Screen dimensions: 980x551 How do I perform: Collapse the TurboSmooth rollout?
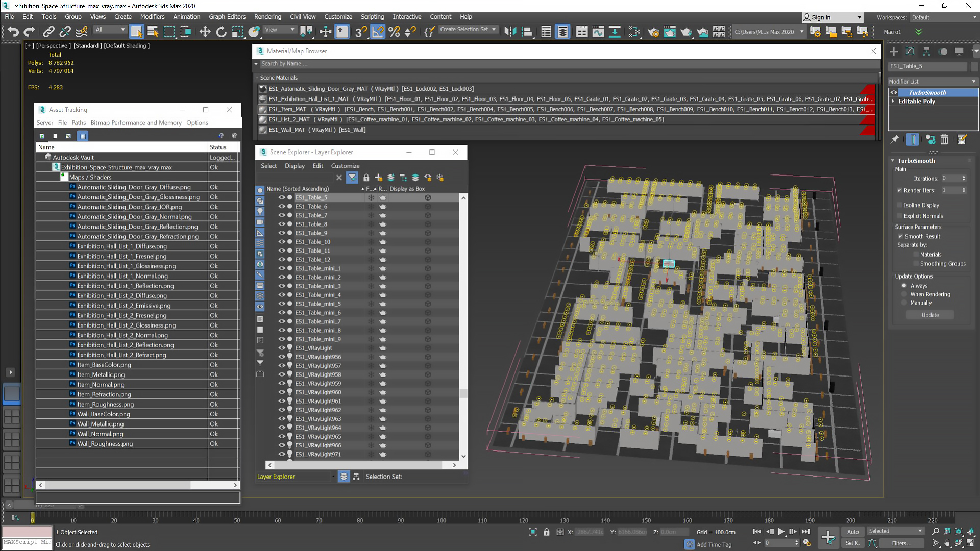[x=893, y=161]
